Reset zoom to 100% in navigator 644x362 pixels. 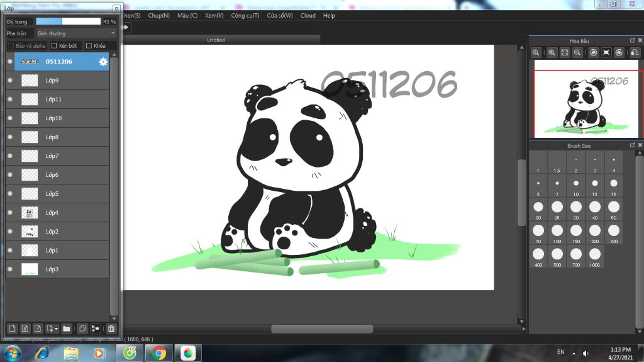click(x=536, y=53)
